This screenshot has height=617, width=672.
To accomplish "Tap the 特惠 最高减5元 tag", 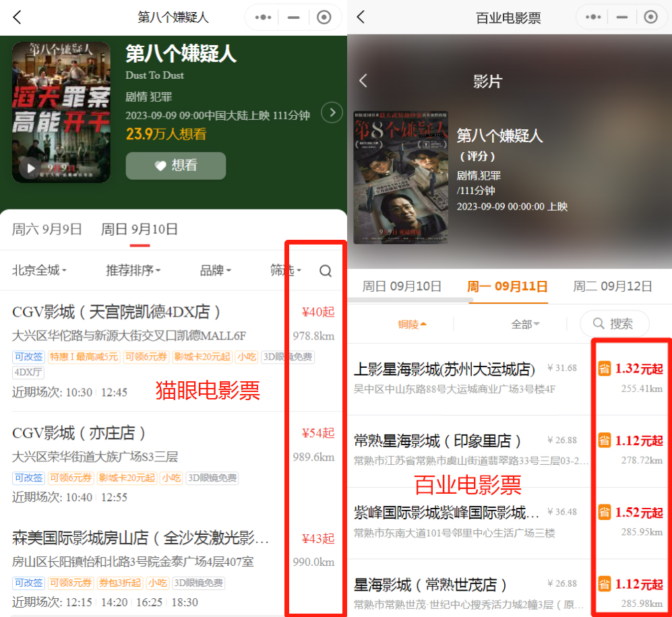I will pos(84,357).
